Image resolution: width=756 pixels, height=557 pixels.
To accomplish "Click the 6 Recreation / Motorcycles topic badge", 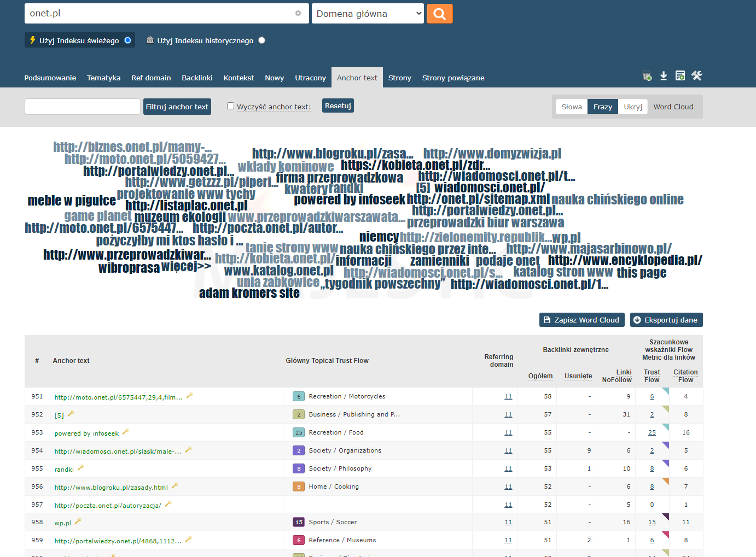I will pos(299,396).
